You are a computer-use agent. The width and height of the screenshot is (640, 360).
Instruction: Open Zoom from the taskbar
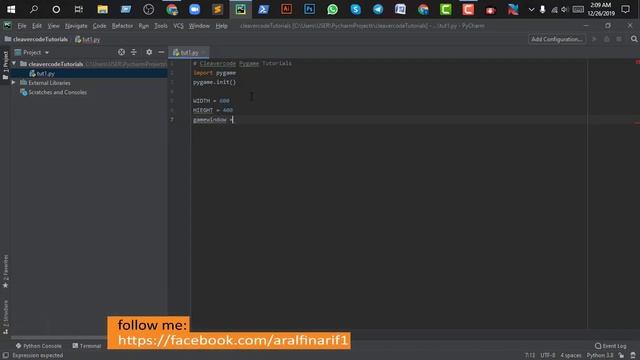[195, 9]
